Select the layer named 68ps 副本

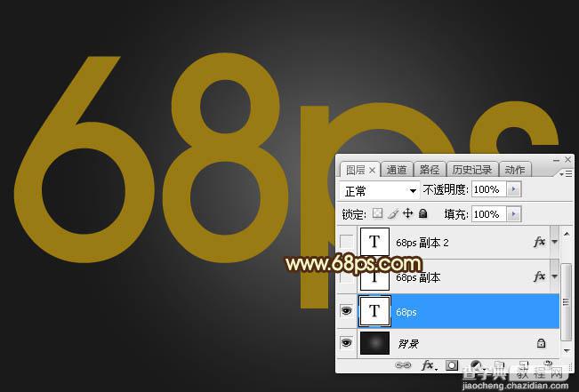coord(418,277)
